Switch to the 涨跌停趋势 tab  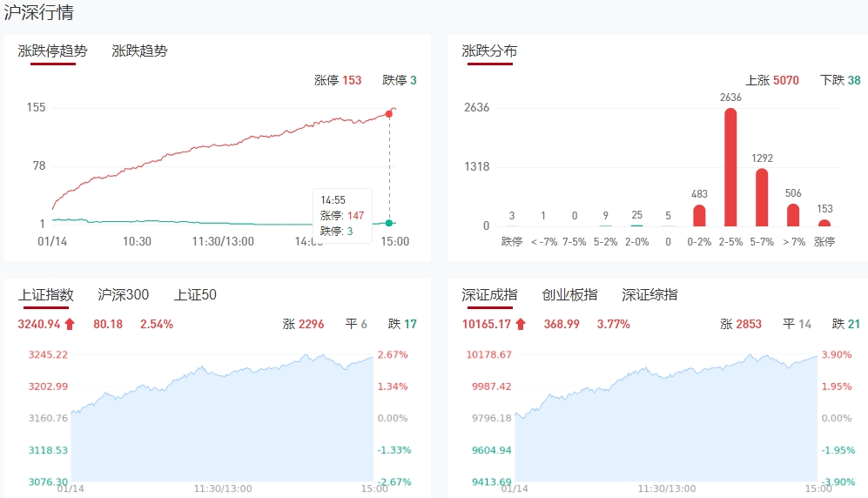[x=52, y=50]
